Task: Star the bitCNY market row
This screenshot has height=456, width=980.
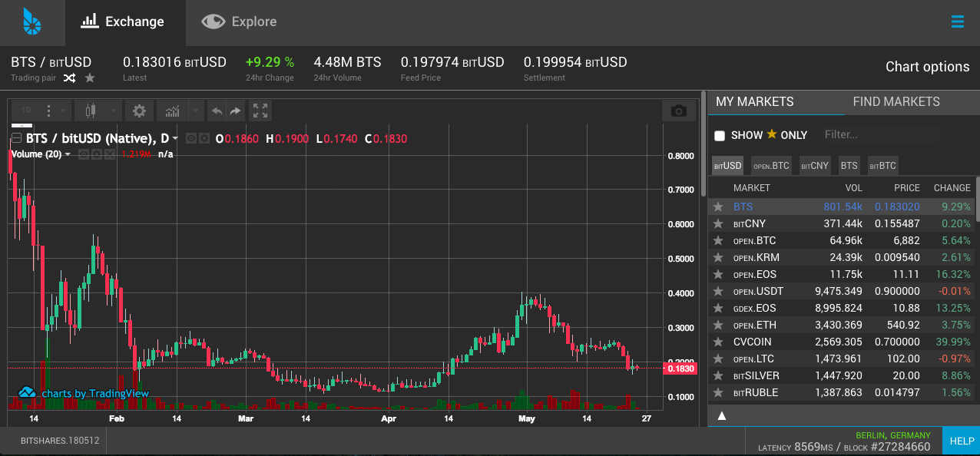Action: coord(718,224)
